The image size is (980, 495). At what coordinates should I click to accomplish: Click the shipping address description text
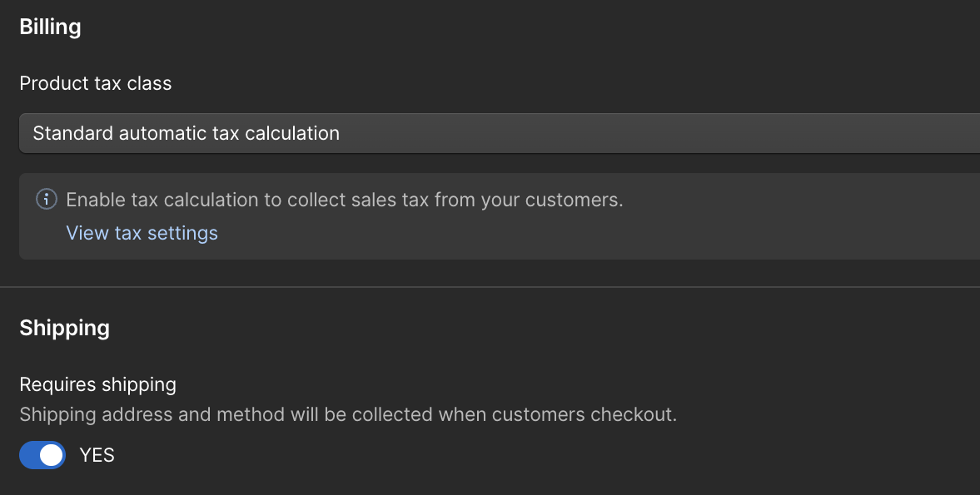pos(348,414)
